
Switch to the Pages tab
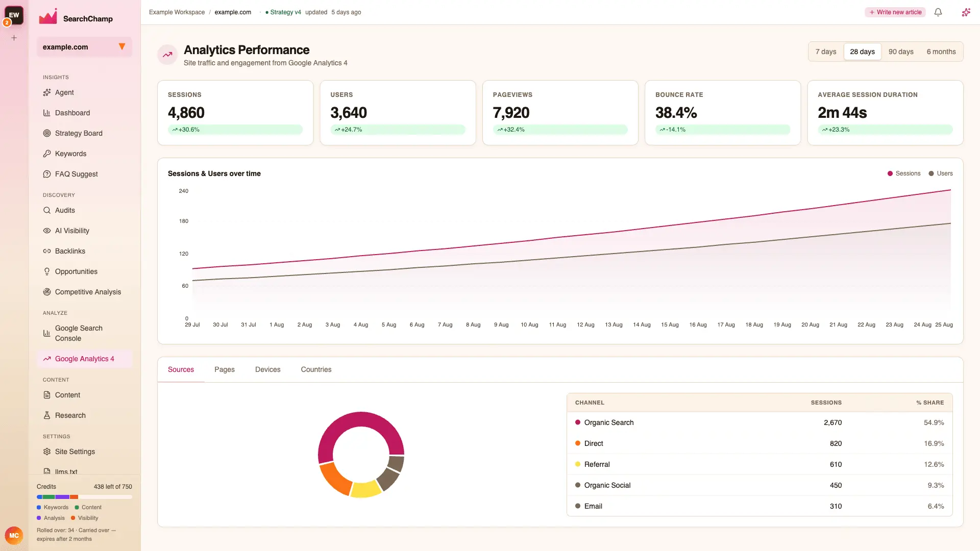pos(225,369)
